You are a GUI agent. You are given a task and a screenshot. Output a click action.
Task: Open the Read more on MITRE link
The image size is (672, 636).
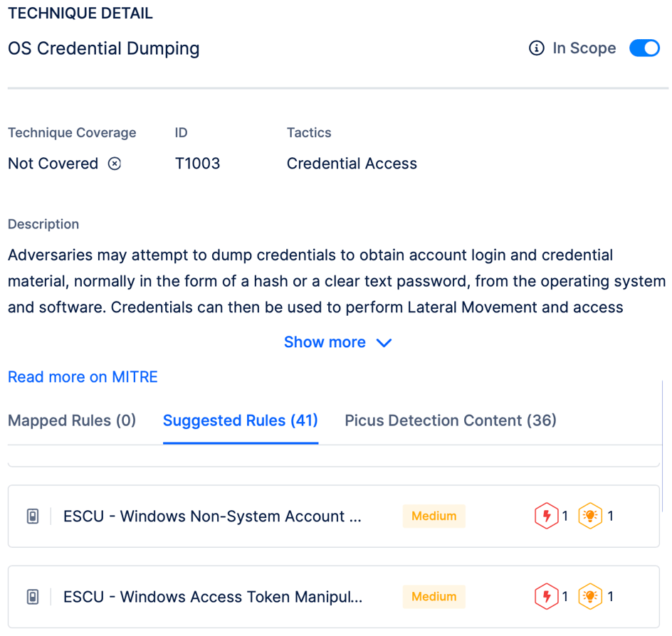[x=83, y=377]
